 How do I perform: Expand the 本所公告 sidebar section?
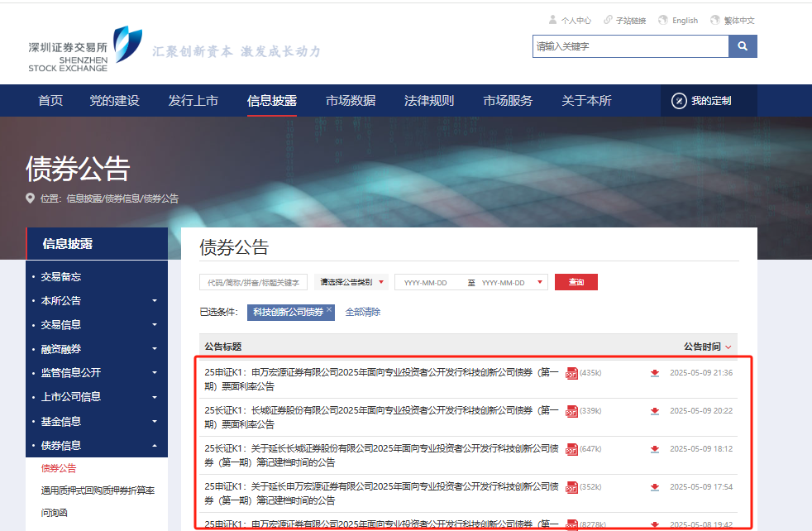[154, 300]
